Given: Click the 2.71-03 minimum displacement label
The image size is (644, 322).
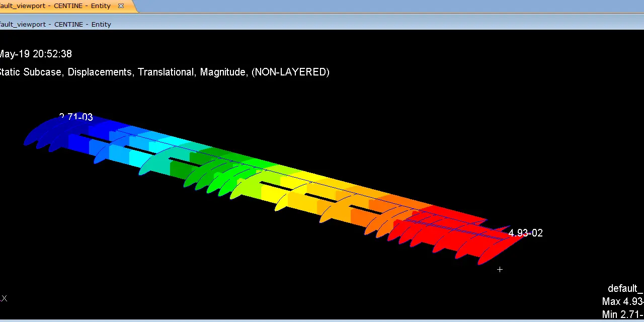Looking at the screenshot, I should pos(76,117).
